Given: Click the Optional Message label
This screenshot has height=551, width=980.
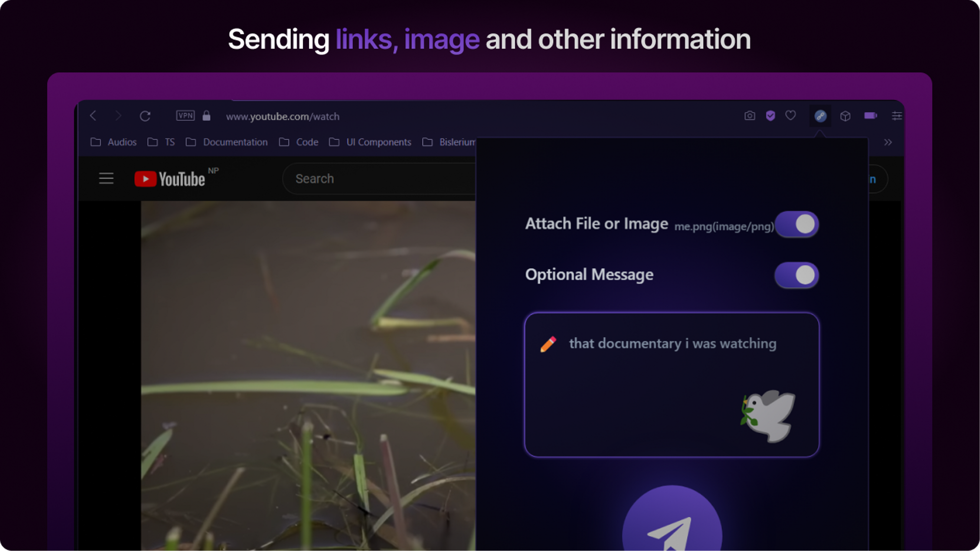Looking at the screenshot, I should (x=589, y=274).
